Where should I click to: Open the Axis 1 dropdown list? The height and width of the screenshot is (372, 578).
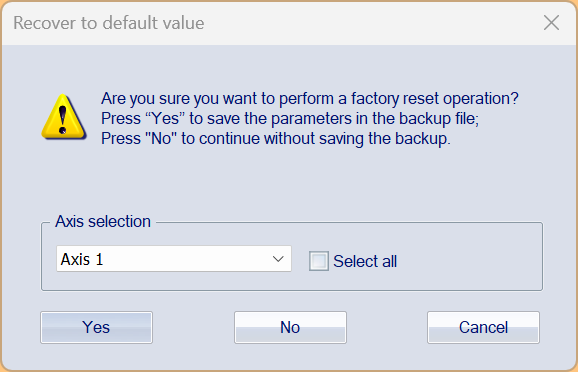click(174, 259)
